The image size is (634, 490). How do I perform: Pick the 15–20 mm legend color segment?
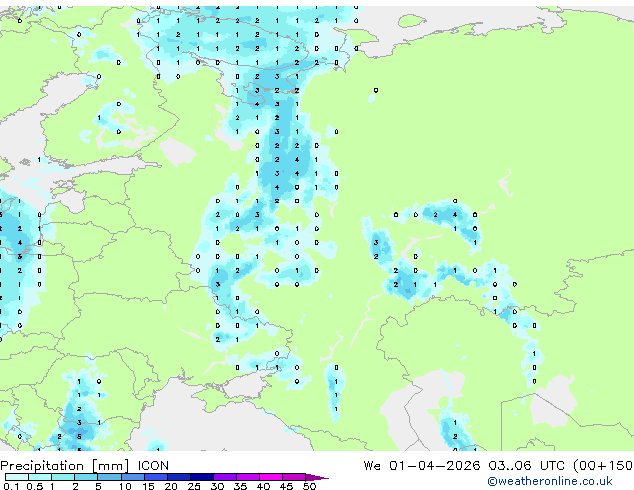[155, 477]
